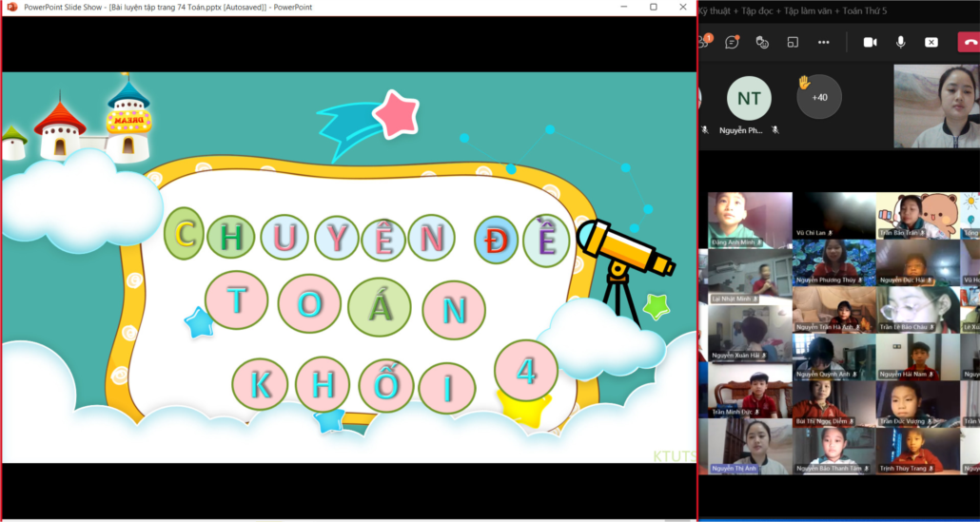Hang up the Teams call
The image size is (980, 522).
click(970, 42)
